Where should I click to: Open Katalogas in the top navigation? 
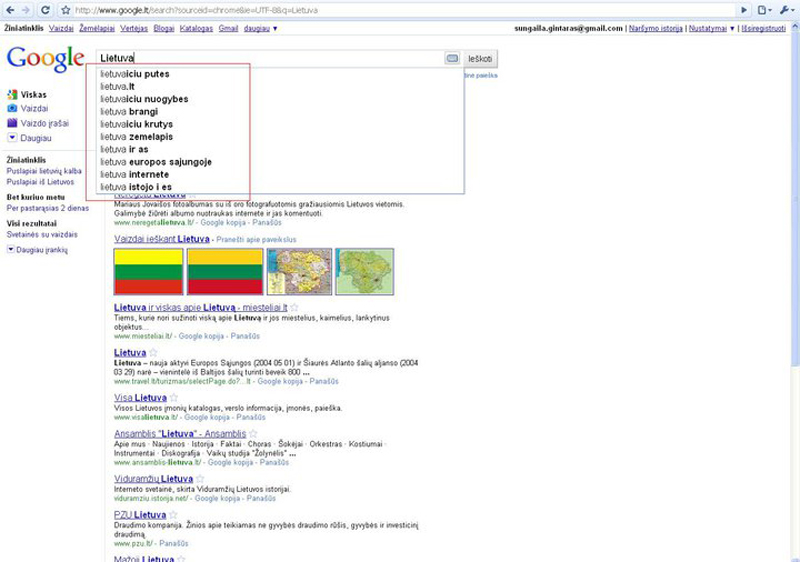tap(196, 29)
